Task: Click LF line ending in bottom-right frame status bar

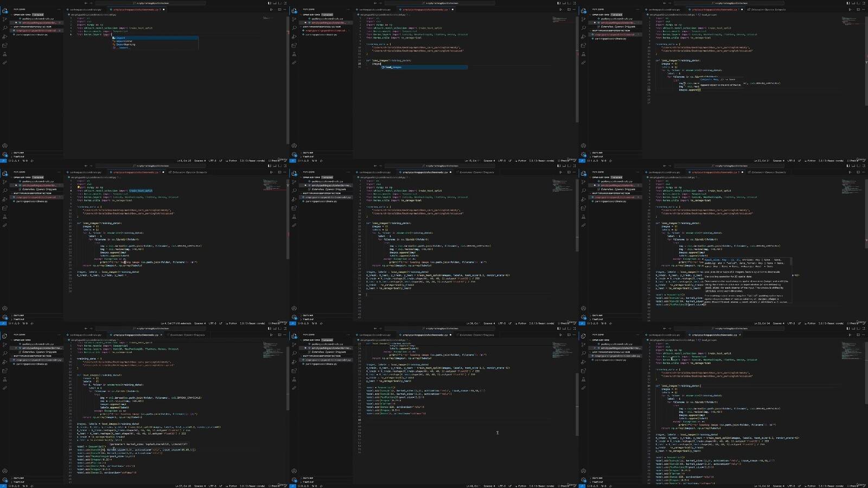Action: (799, 486)
